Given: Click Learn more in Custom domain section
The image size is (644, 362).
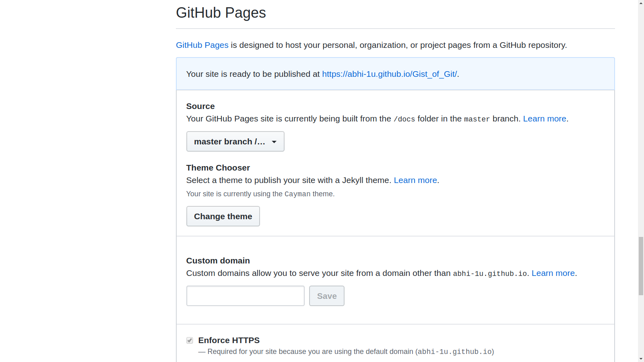Looking at the screenshot, I should [x=553, y=273].
